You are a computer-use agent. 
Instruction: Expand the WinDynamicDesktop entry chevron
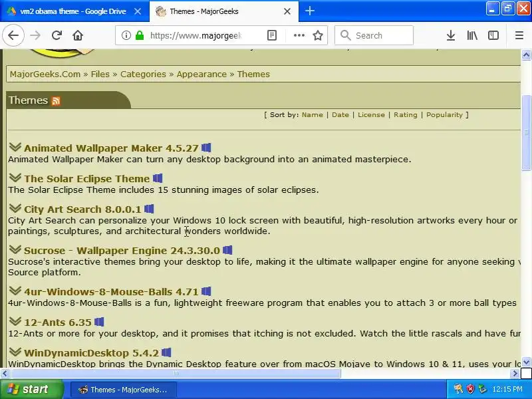pos(15,352)
